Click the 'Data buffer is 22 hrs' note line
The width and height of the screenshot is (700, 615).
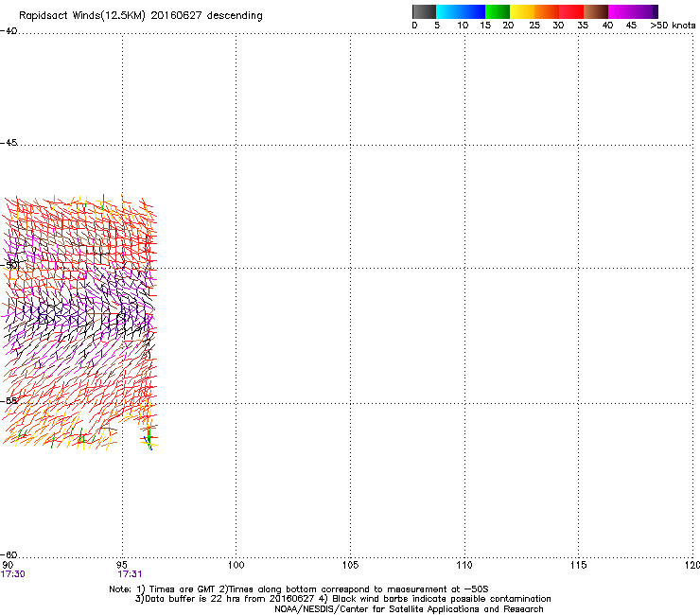coord(342,599)
